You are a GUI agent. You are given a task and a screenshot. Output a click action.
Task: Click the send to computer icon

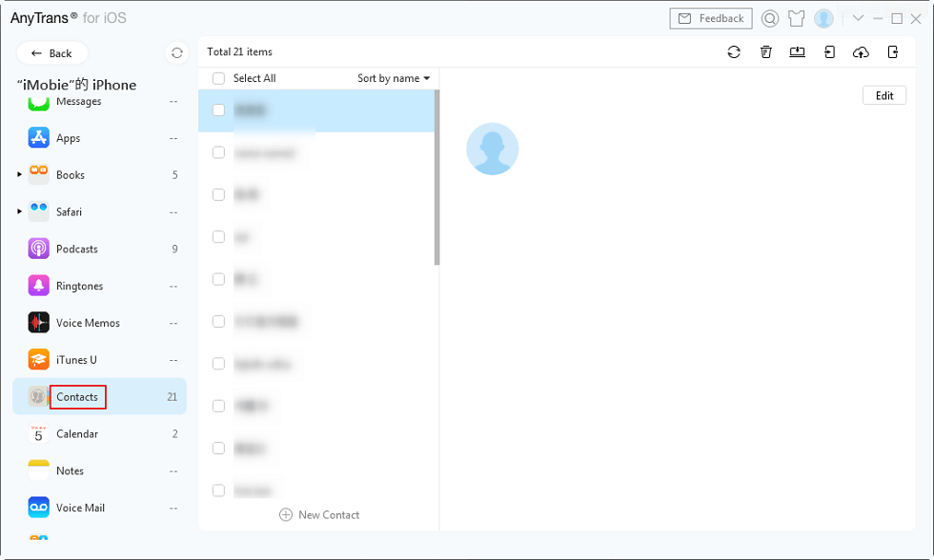tap(797, 52)
